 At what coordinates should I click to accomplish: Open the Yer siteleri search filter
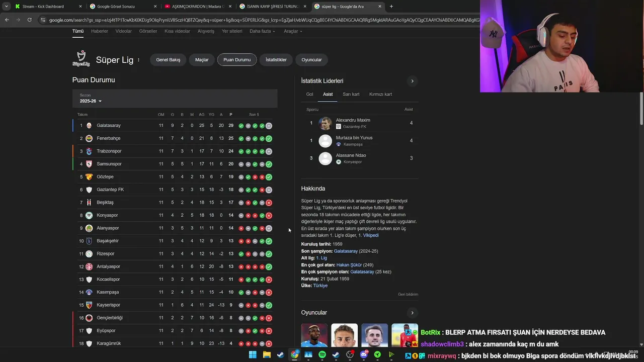tap(232, 31)
